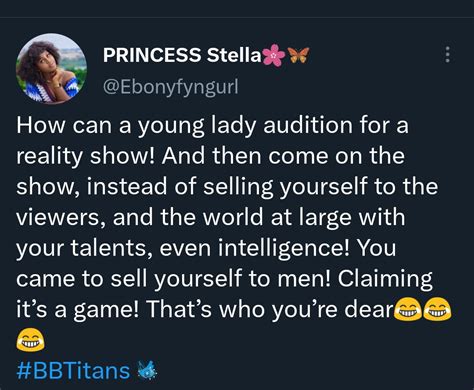474x390 pixels.
Task: Click the pink flower emoji beside Stella
Action: 274,55
